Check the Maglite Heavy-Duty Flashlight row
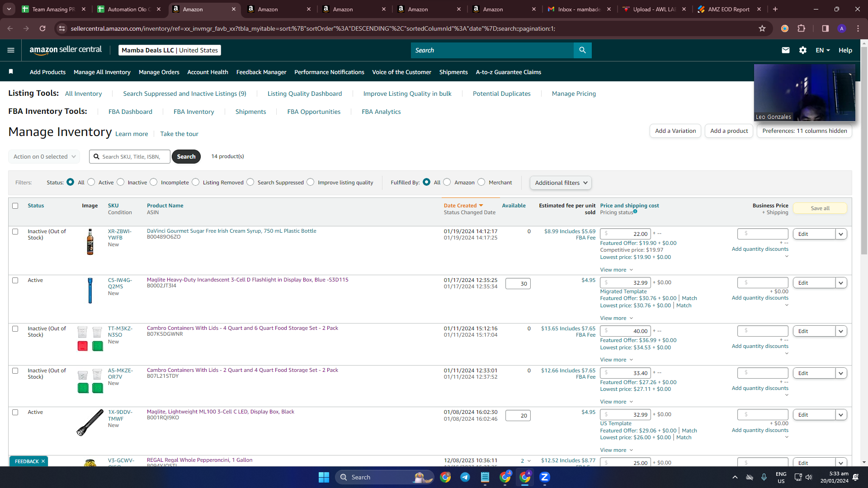Screen dimensions: 868x488 [x=15, y=281]
